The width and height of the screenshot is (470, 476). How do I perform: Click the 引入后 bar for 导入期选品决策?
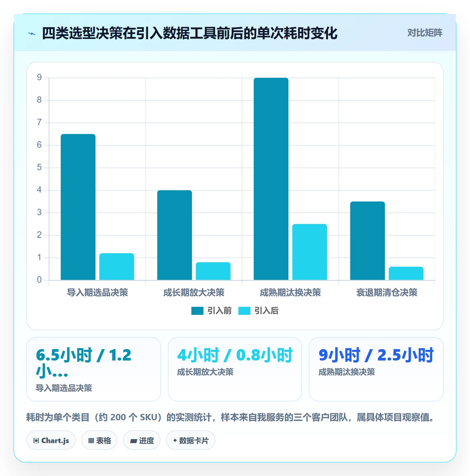point(117,267)
